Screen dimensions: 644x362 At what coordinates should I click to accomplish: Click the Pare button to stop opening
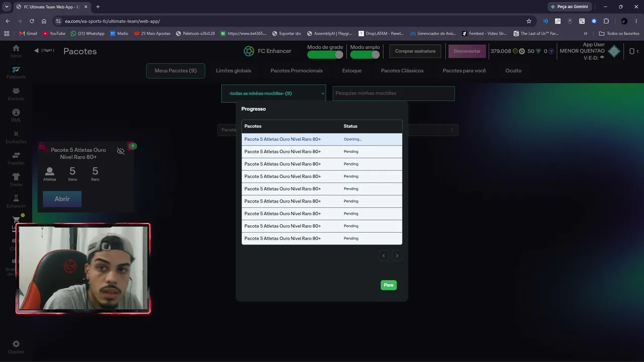(x=388, y=285)
